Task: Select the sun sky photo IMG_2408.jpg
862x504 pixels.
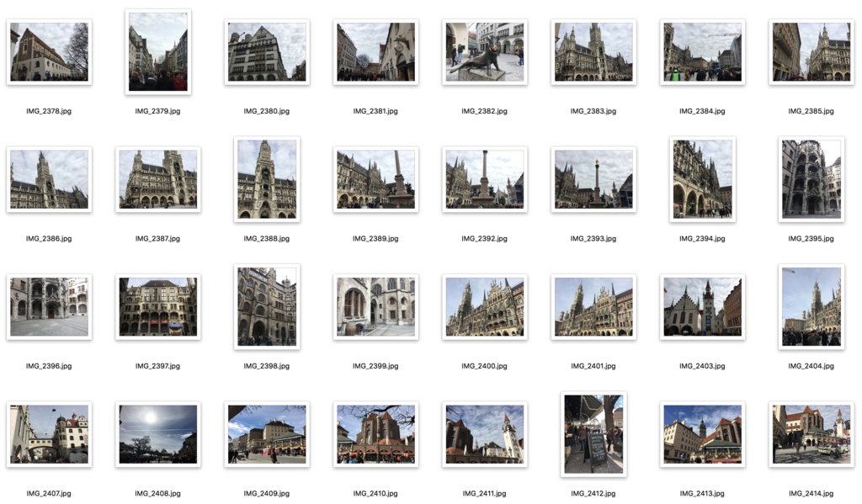Action: pyautogui.click(x=157, y=435)
